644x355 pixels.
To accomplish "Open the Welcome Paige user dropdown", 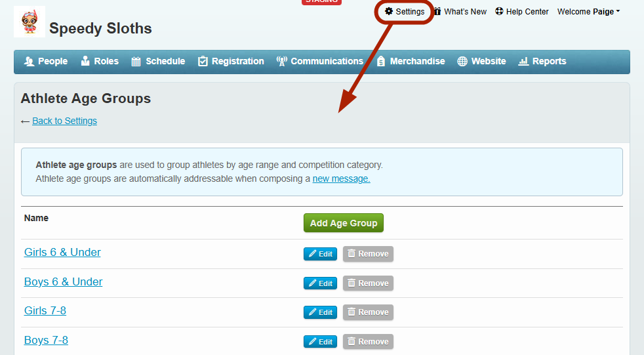I will point(588,12).
